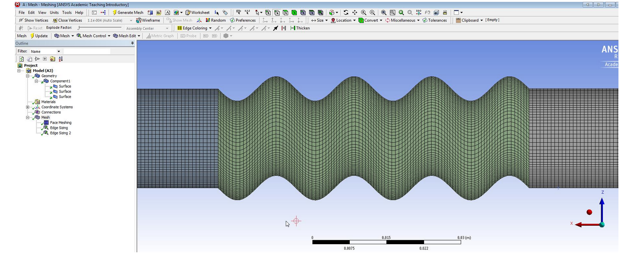This screenshot has height=266, width=644.
Task: Click the Outline refresh icon
Action: (x=21, y=59)
